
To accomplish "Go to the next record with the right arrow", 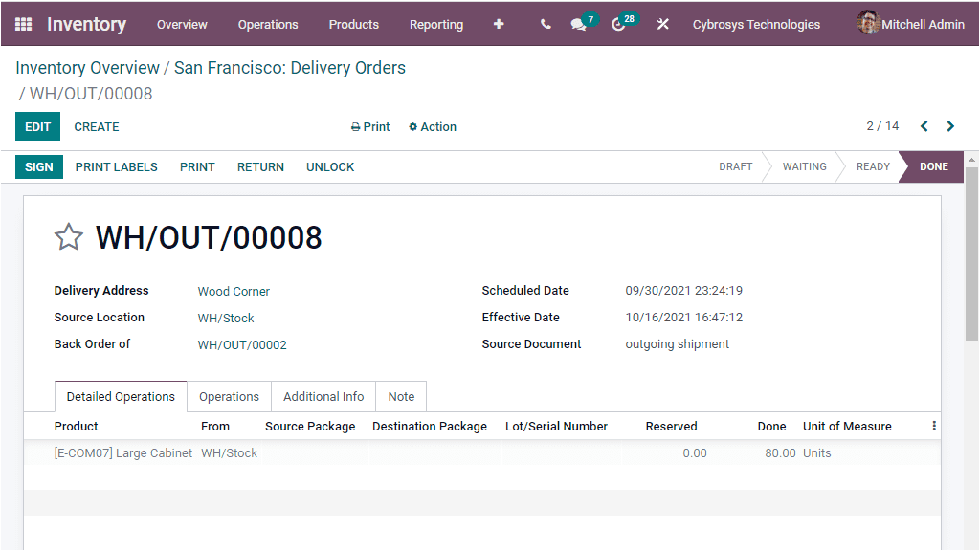I will coord(950,125).
